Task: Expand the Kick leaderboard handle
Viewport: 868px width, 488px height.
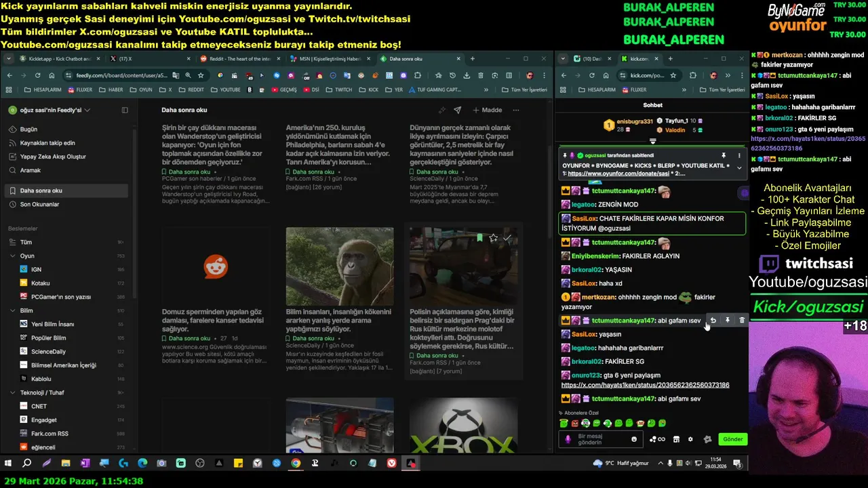Action: [x=653, y=142]
